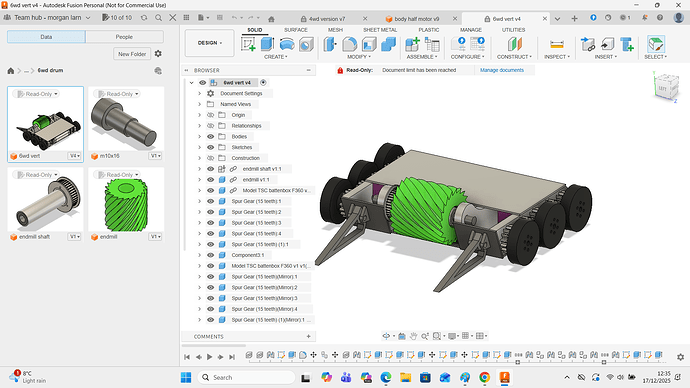Click the Select tool icon
690x388 pixels.
point(656,44)
